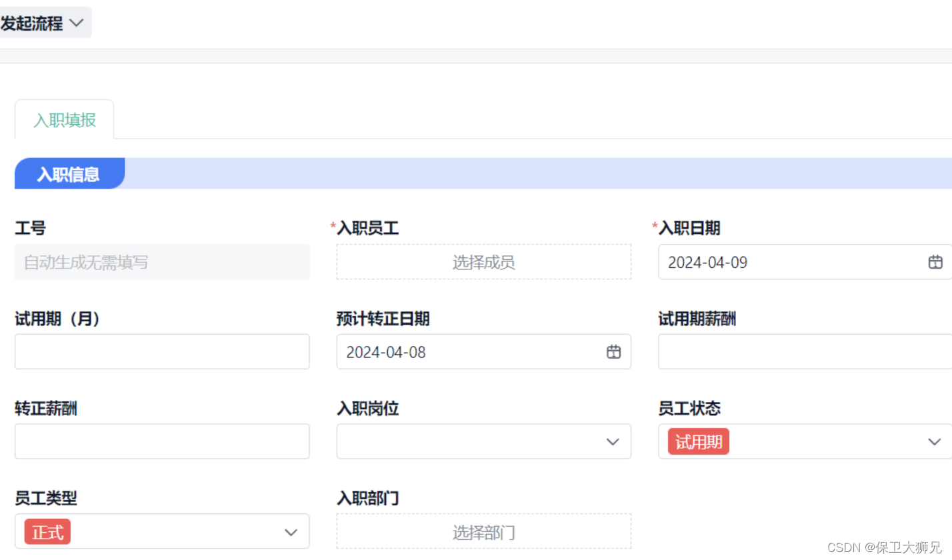Open the calendar icon for 入职日期
The height and width of the screenshot is (560, 952).
tap(934, 262)
